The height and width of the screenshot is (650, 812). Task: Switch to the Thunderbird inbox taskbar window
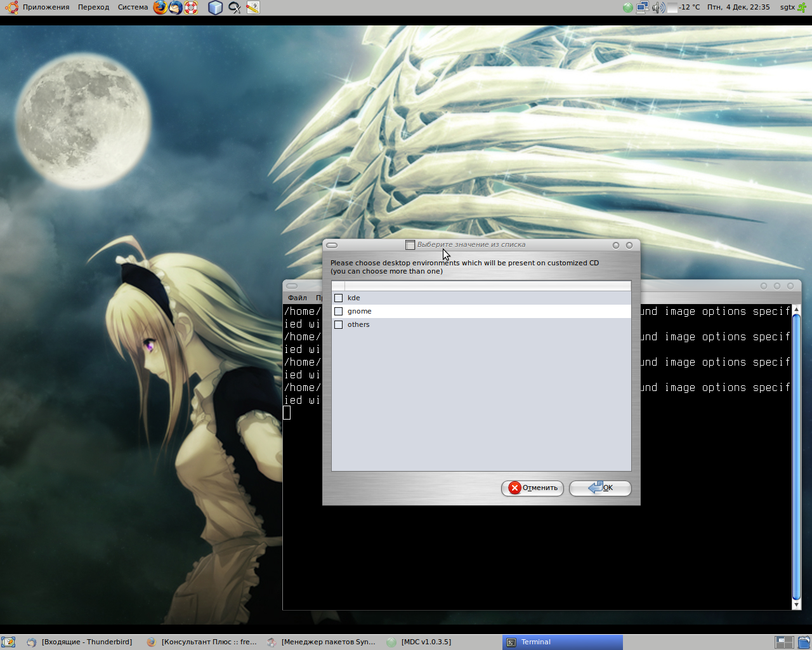pos(80,642)
